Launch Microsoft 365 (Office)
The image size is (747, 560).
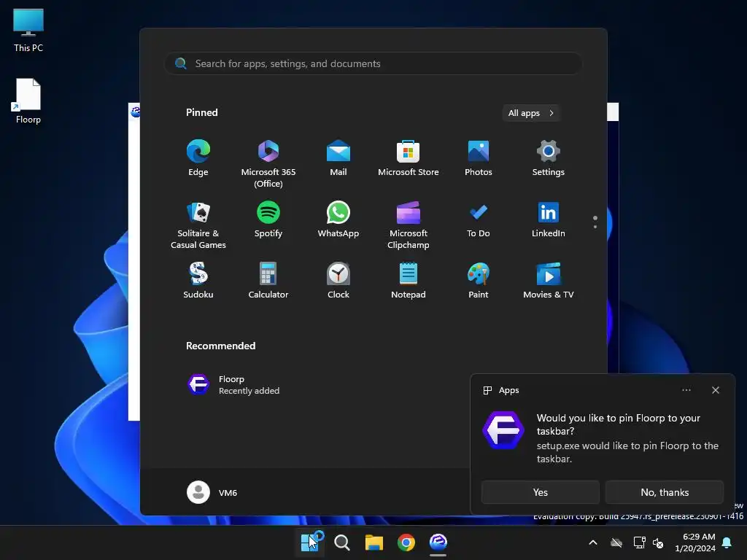[268, 164]
